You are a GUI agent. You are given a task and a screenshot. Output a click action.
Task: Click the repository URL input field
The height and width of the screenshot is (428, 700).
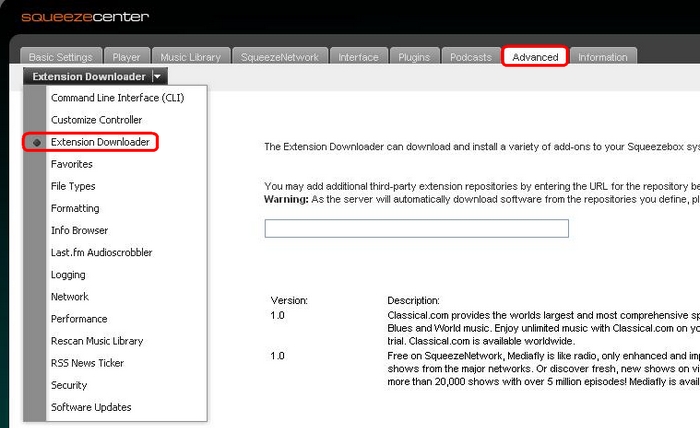pos(417,229)
